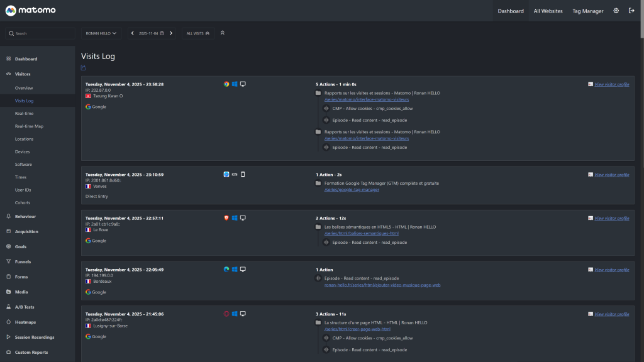This screenshot has width=644, height=362.
Task: Open the ALL VISITS segment selector
Action: [x=198, y=33]
